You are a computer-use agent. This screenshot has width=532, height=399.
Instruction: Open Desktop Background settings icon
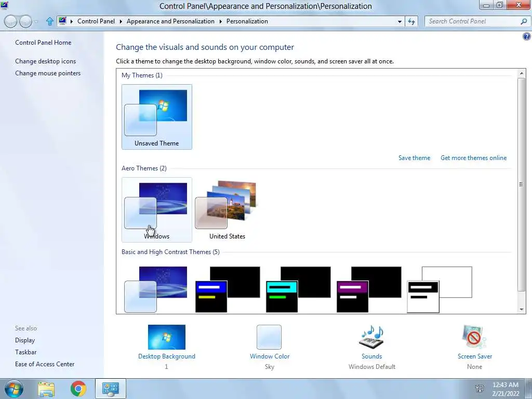point(167,337)
